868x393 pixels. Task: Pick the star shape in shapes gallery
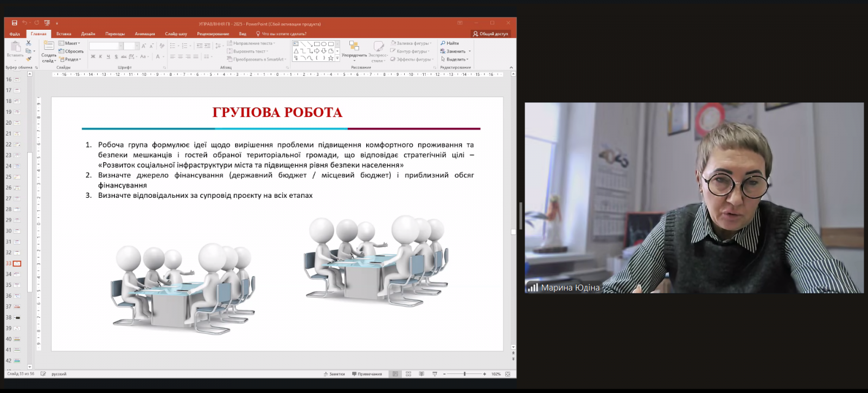pyautogui.click(x=330, y=58)
